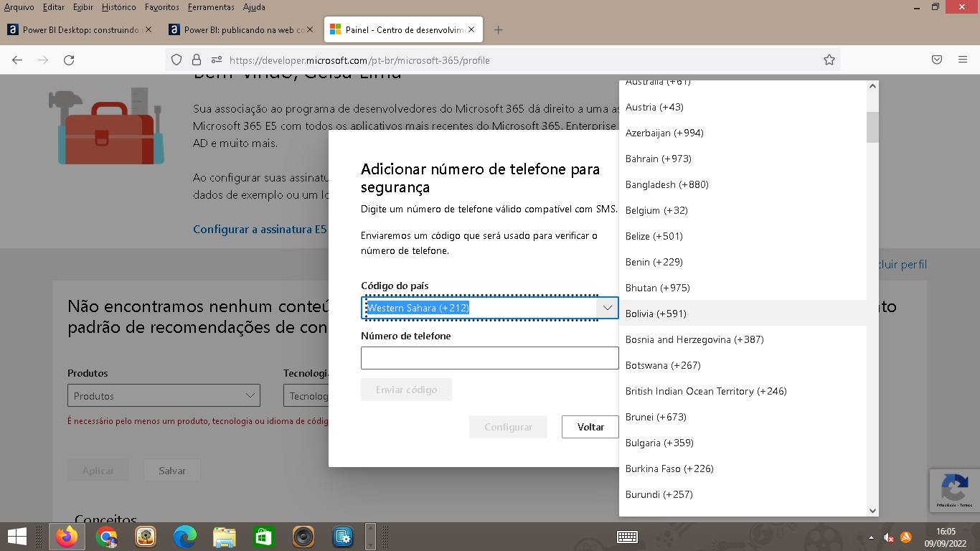The height and width of the screenshot is (551, 980).
Task: Open the Ferramentas menu
Action: pos(211,7)
